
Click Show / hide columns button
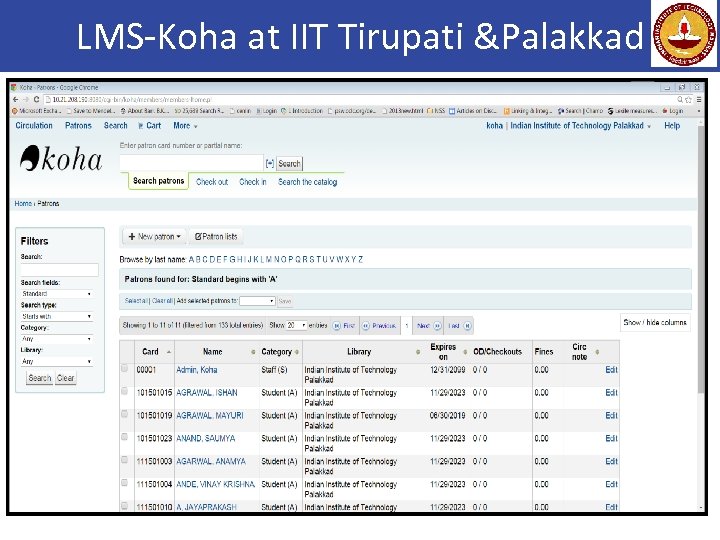click(655, 322)
